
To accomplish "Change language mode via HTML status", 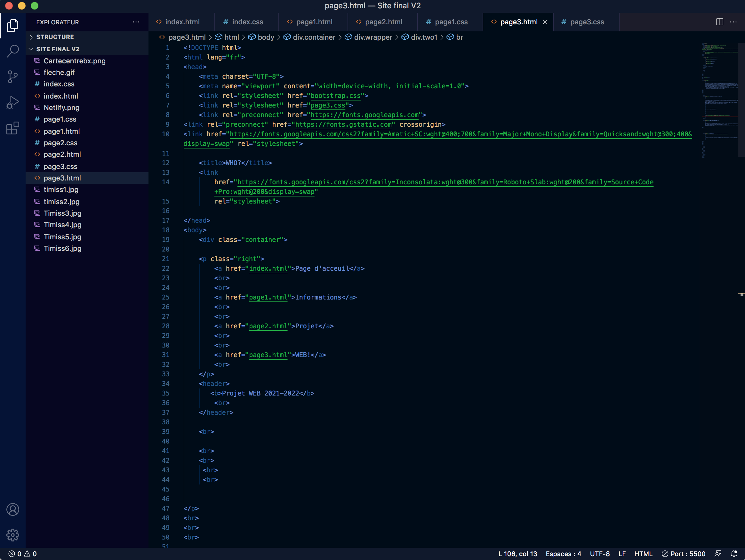I will point(643,554).
